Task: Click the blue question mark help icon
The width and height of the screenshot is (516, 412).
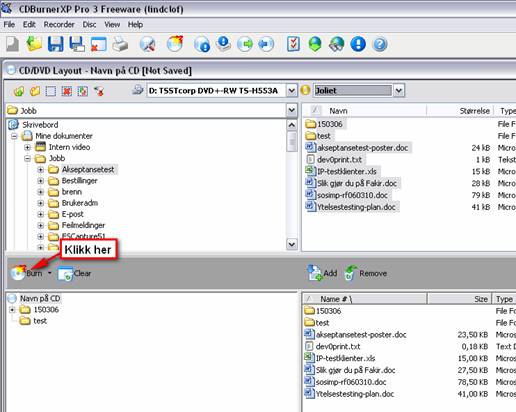Action: 380,44
